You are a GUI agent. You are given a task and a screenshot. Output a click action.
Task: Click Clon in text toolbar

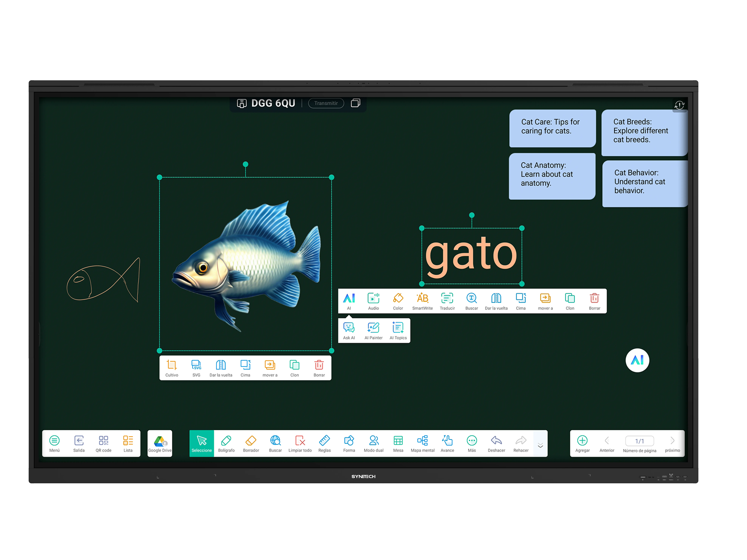[570, 301]
